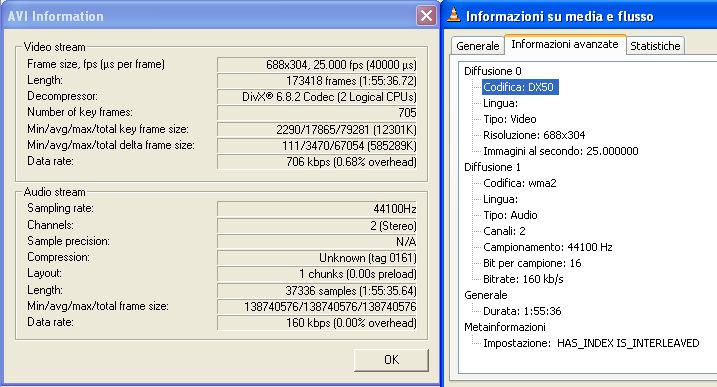Open the Statistiche tab
This screenshot has width=717, height=387.
pyautogui.click(x=655, y=46)
